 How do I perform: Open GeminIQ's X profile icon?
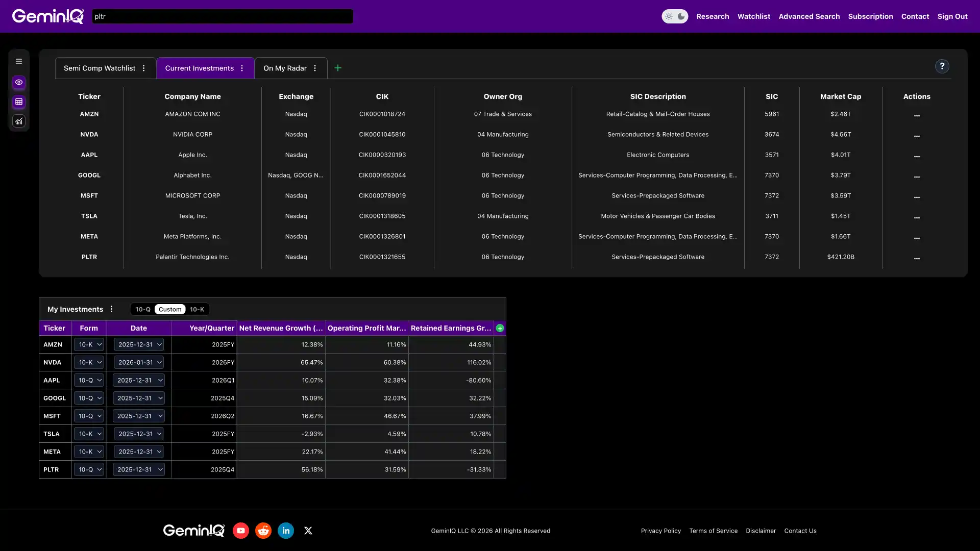(x=308, y=530)
